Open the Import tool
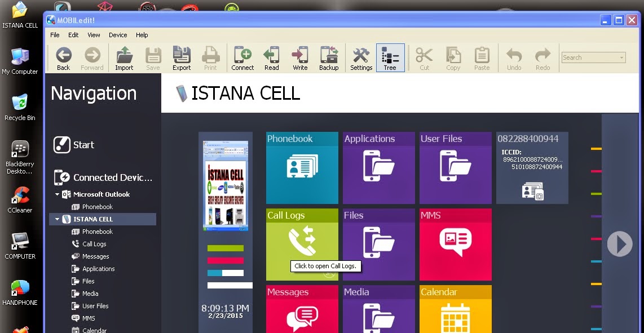The height and width of the screenshot is (333, 644). tap(124, 58)
